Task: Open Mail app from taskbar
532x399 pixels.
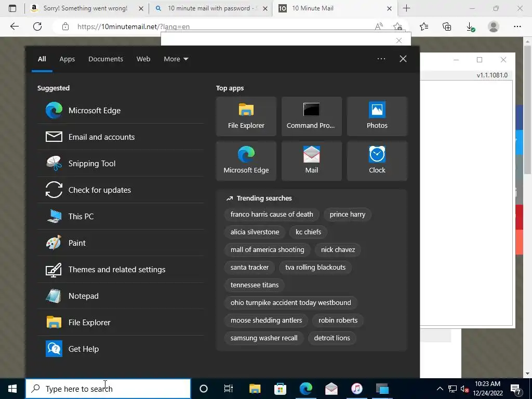Action: pos(331,389)
